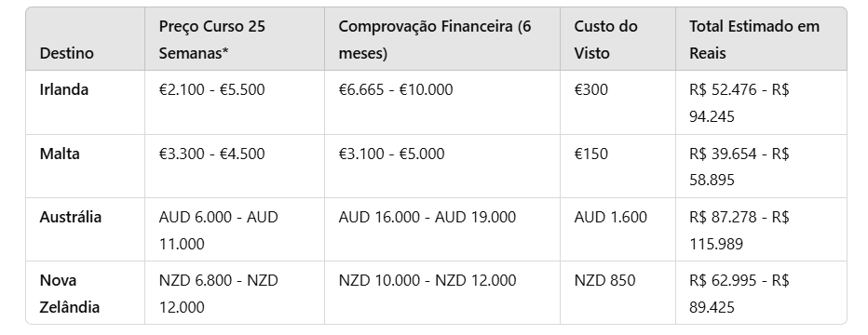Select the €3.300 - €4.500 price cell
The width and height of the screenshot is (868, 335).
click(x=211, y=154)
